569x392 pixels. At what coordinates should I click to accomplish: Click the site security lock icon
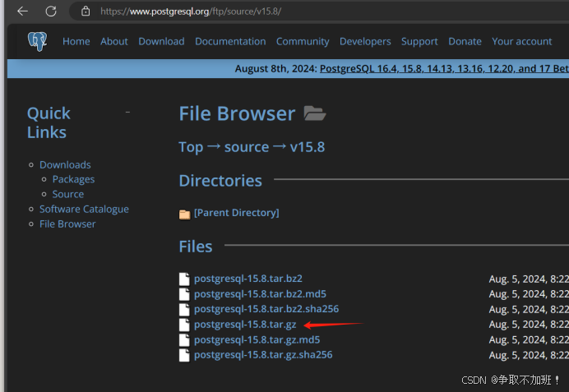click(x=86, y=11)
